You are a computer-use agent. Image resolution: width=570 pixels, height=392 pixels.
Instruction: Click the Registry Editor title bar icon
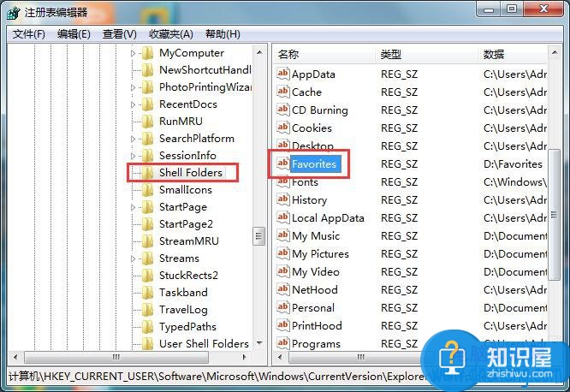tap(15, 12)
